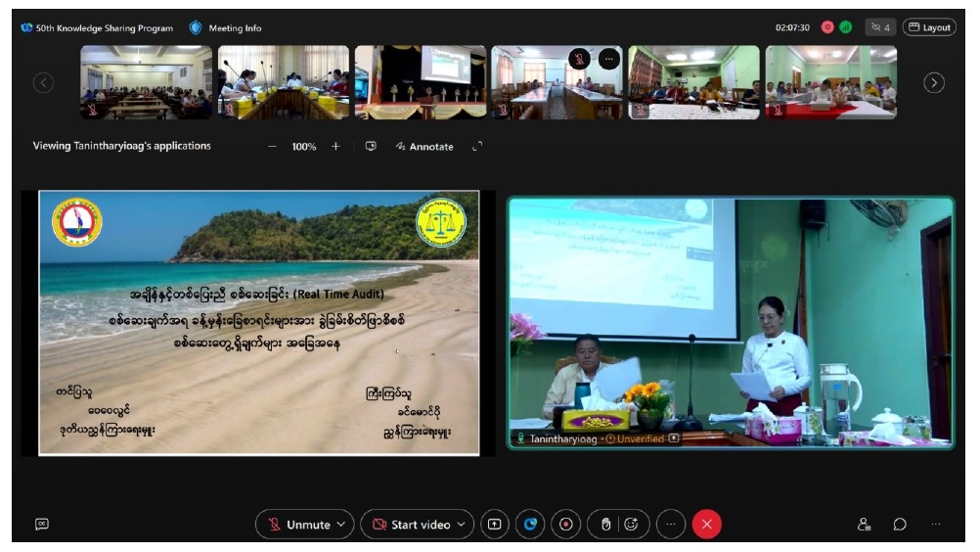Click the Annotate button
980x552 pixels.
click(x=424, y=146)
